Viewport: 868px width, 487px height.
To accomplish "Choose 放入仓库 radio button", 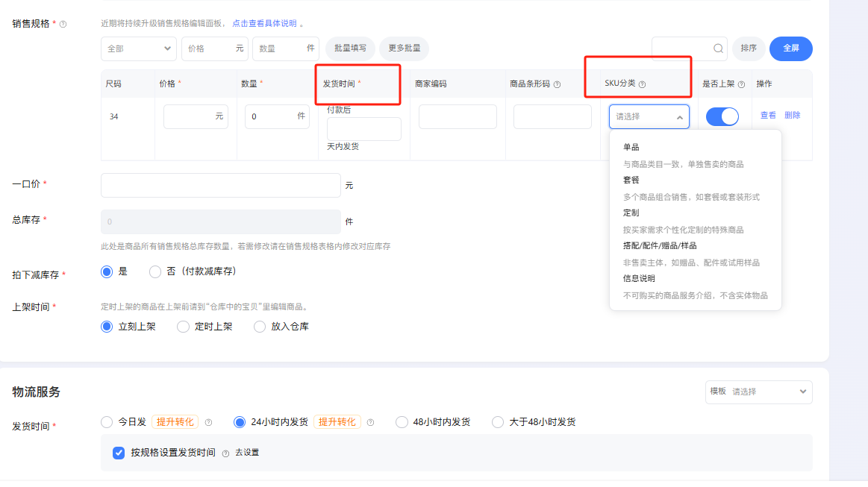I will [260, 327].
